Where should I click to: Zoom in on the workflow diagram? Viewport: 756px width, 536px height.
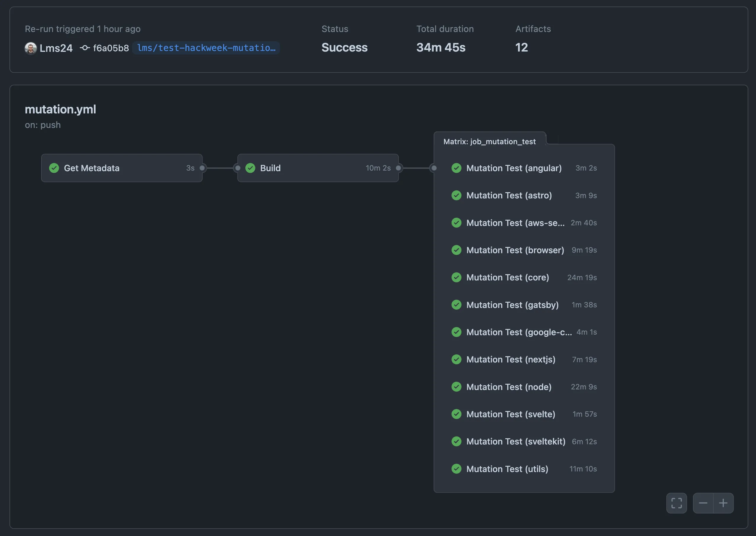(x=723, y=503)
